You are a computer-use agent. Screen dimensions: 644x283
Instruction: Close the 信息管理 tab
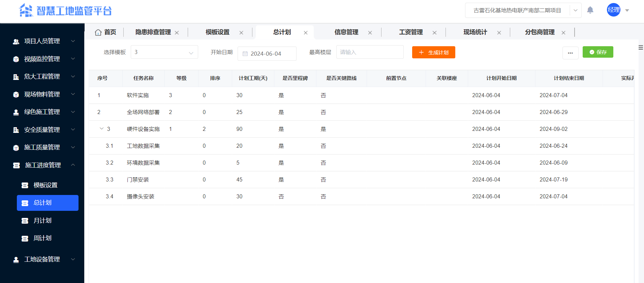pos(370,33)
